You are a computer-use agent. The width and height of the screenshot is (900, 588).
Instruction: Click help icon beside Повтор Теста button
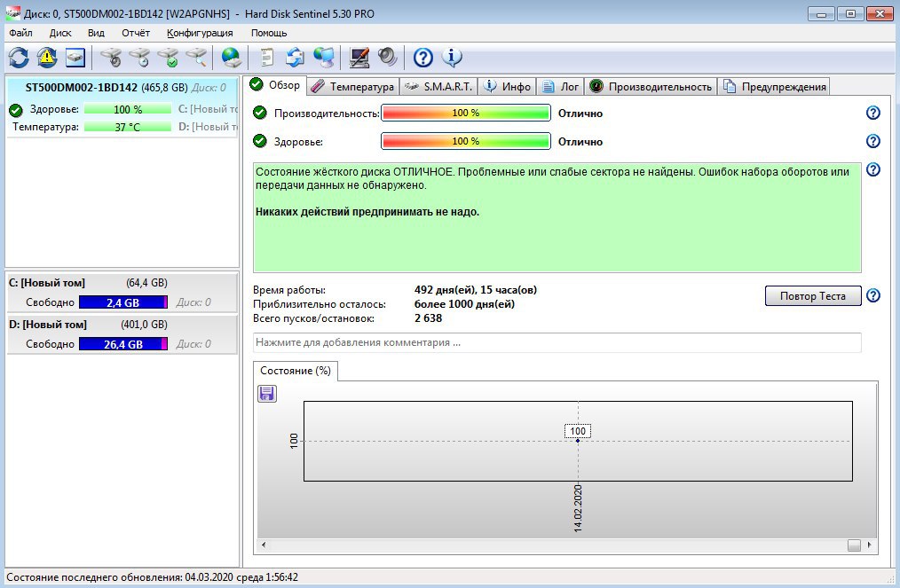pyautogui.click(x=873, y=295)
